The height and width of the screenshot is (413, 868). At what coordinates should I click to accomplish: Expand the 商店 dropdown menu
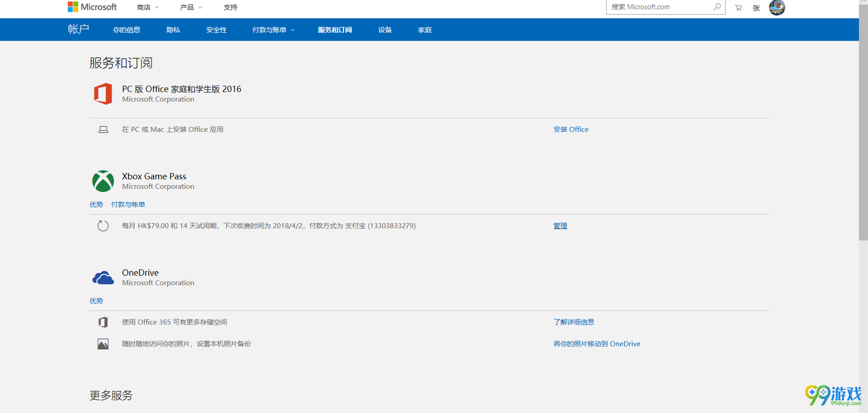148,7
